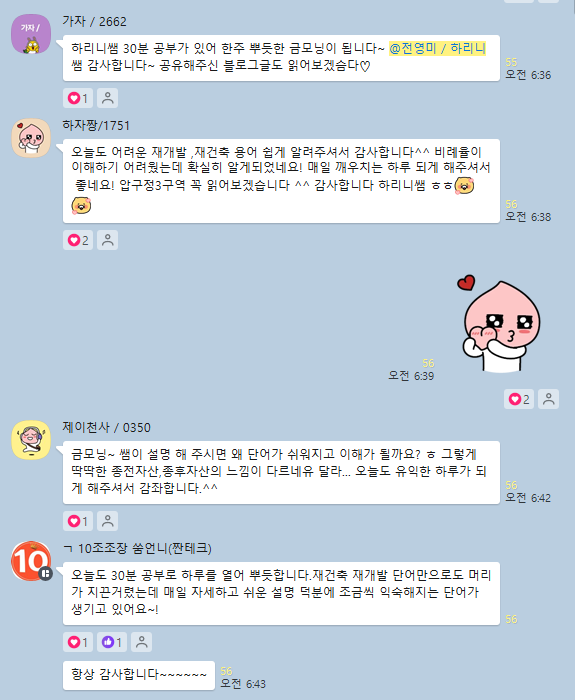Open the orange 10 profile picture
The height and width of the screenshot is (700, 575).
pyautogui.click(x=31, y=561)
